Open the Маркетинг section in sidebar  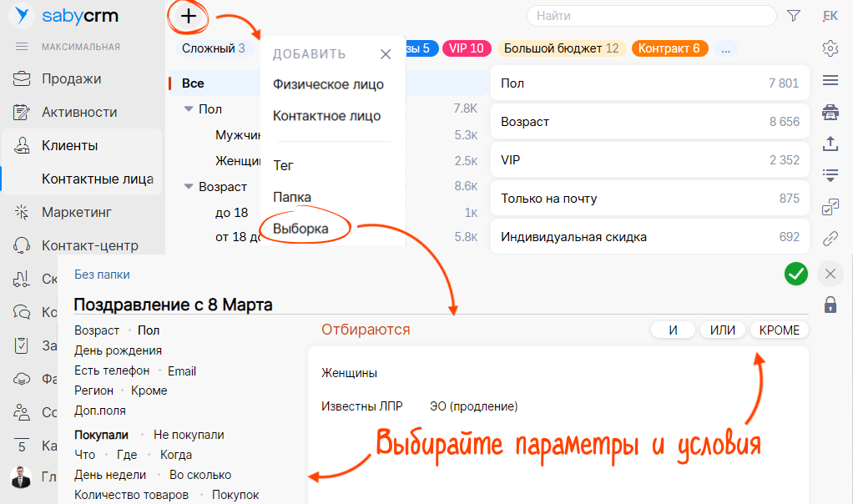tap(77, 212)
